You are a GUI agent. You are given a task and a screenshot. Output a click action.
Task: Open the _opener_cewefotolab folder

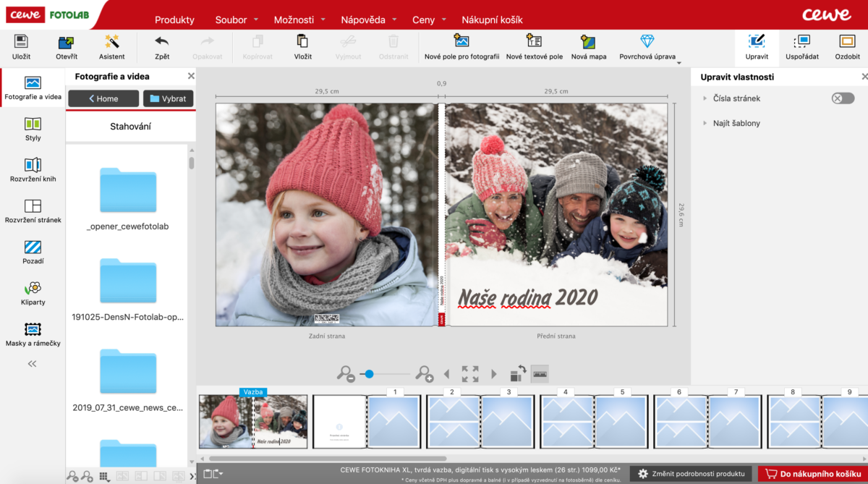128,200
